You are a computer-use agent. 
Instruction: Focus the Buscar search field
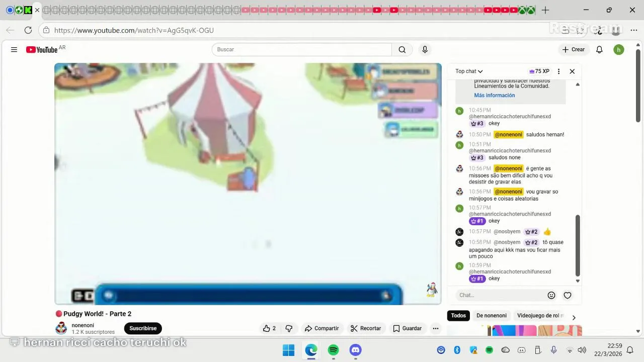tap(302, 49)
